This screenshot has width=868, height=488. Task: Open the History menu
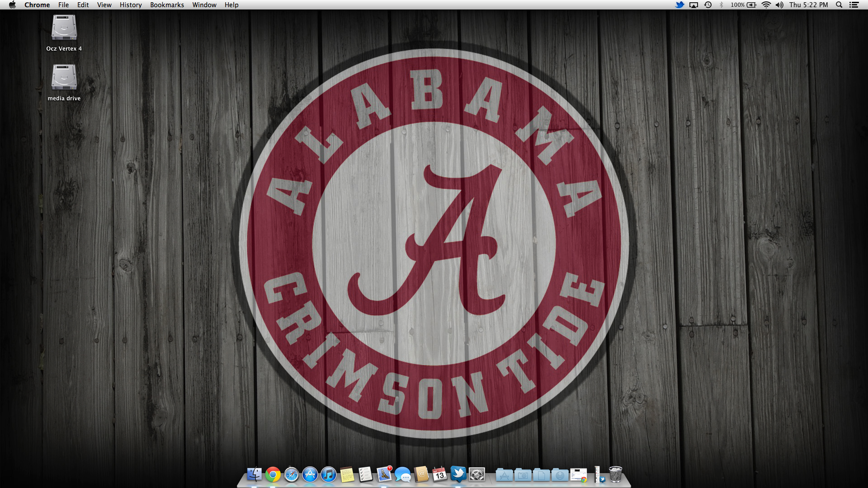click(x=131, y=5)
